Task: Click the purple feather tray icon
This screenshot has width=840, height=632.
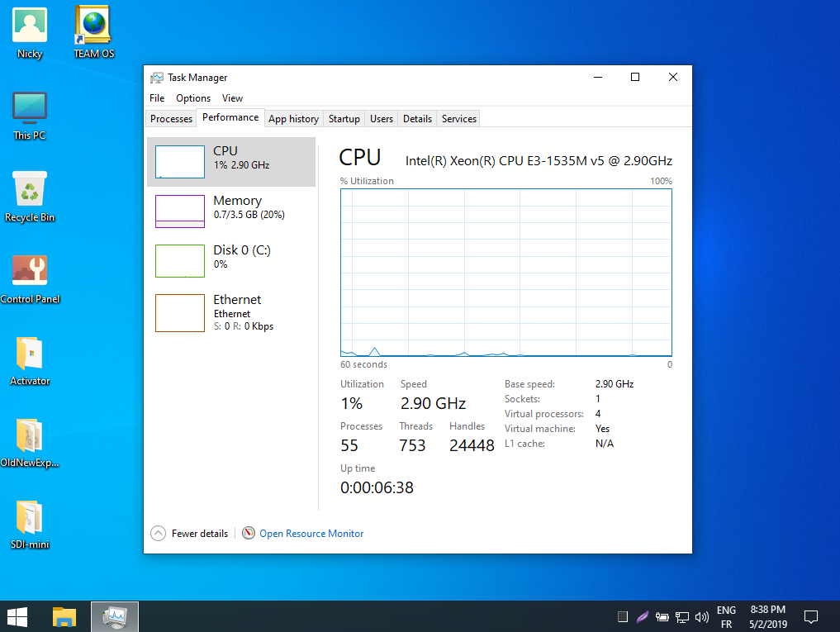Action: click(643, 617)
